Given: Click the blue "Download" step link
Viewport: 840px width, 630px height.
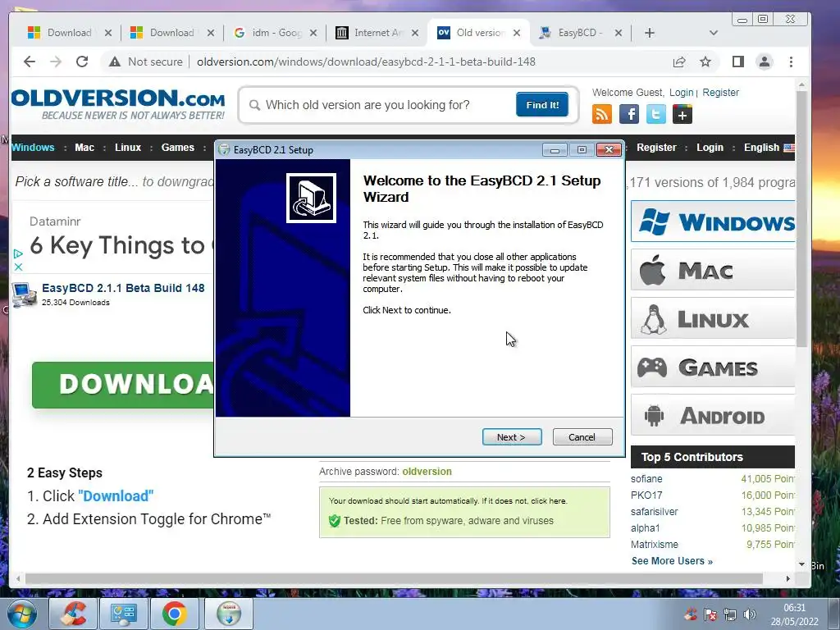Looking at the screenshot, I should [x=116, y=496].
